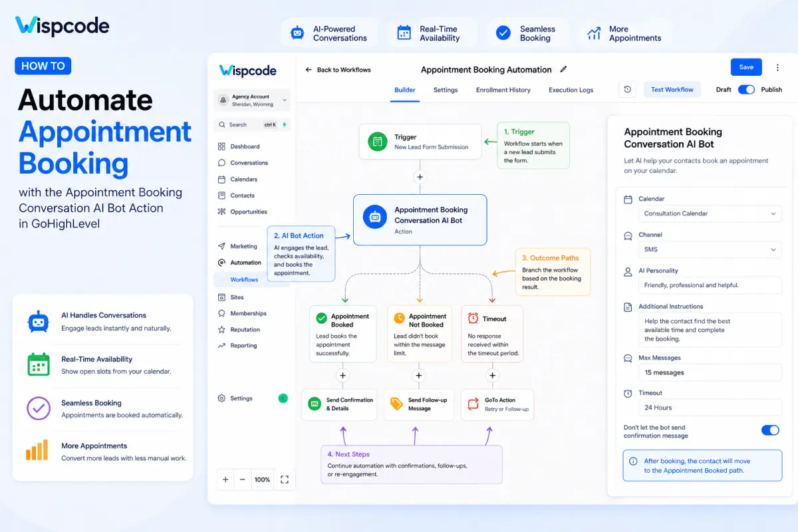Fit workflow to screen icon

(285, 479)
